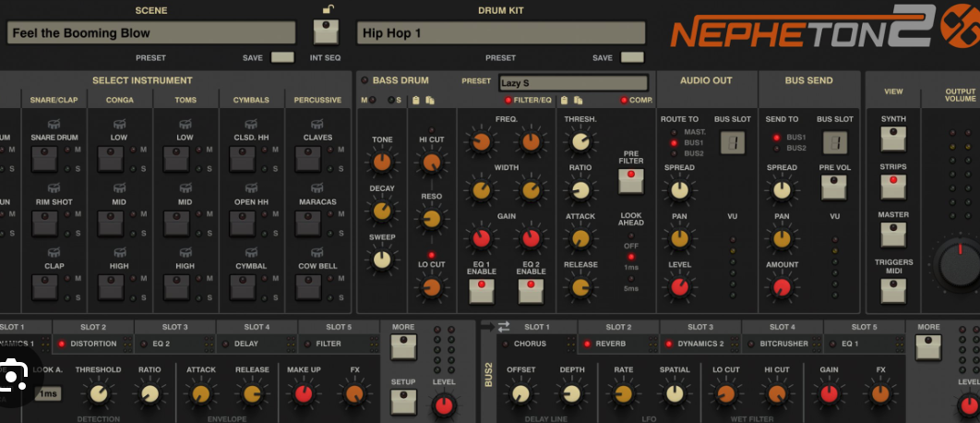Switch to the Strips view
The height and width of the screenshot is (423, 980).
892,187
